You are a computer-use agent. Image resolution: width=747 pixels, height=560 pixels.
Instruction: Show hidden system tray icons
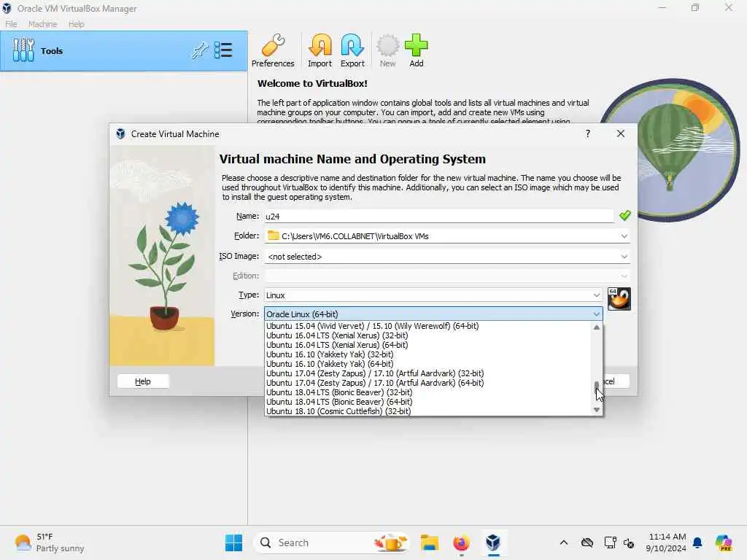[x=564, y=542]
